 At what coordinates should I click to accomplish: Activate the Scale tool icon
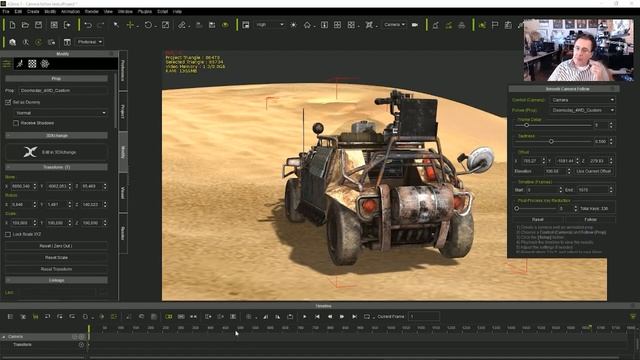[165, 25]
